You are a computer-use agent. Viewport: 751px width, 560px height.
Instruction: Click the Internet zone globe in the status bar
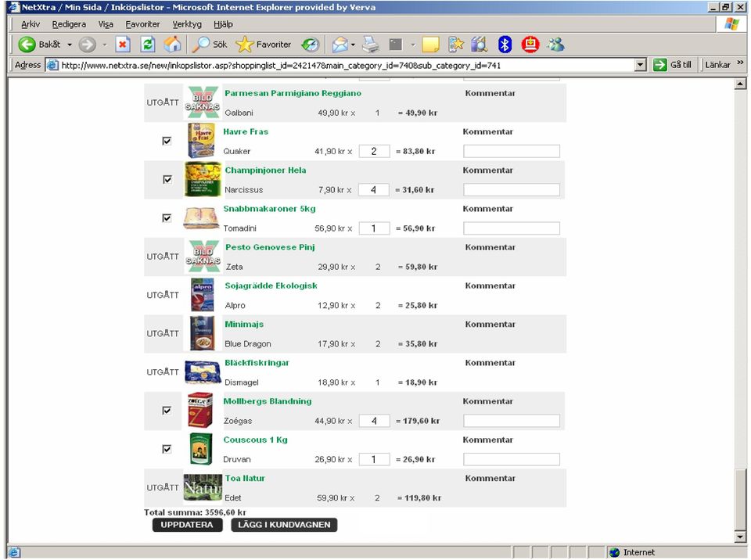[x=614, y=552]
